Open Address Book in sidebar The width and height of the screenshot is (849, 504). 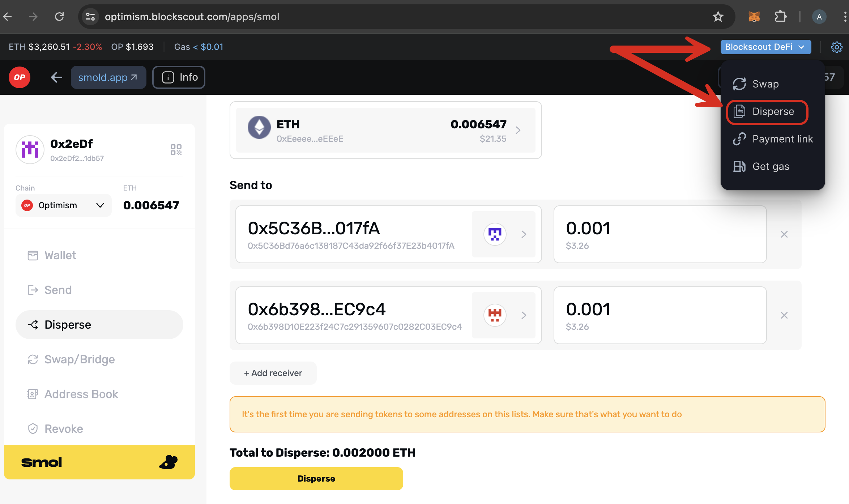pos(81,394)
